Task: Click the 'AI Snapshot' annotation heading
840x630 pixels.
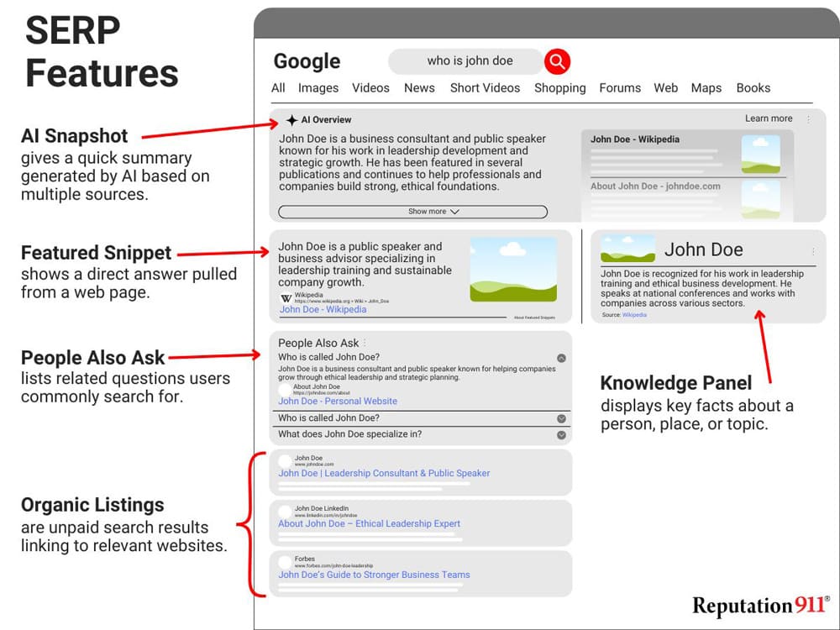Action: [x=75, y=136]
